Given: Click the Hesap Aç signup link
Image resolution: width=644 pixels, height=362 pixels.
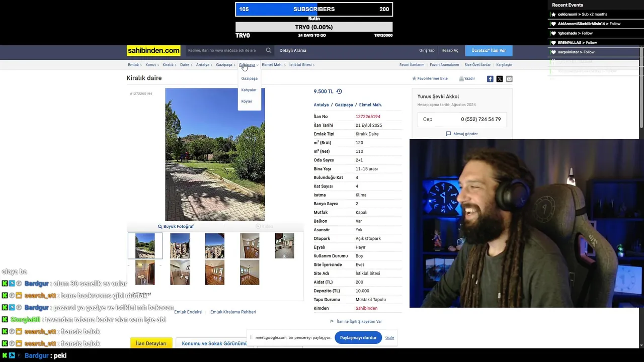Looking at the screenshot, I should [450, 50].
